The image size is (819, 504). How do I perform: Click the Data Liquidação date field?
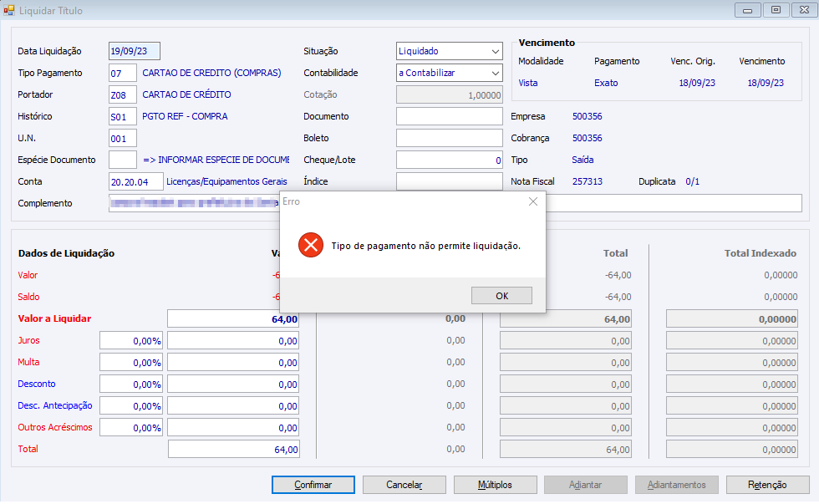(135, 51)
